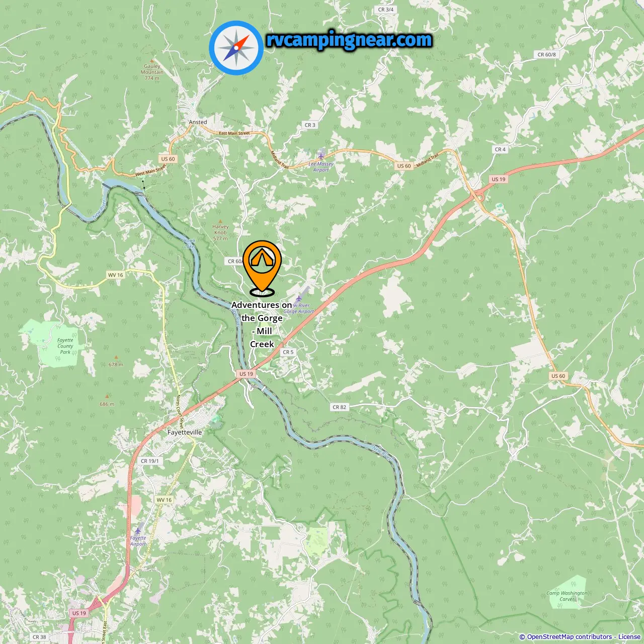Viewport: 644px width, 644px height.
Task: Click the Lee Massey Airport plane icon
Action: [x=321, y=155]
